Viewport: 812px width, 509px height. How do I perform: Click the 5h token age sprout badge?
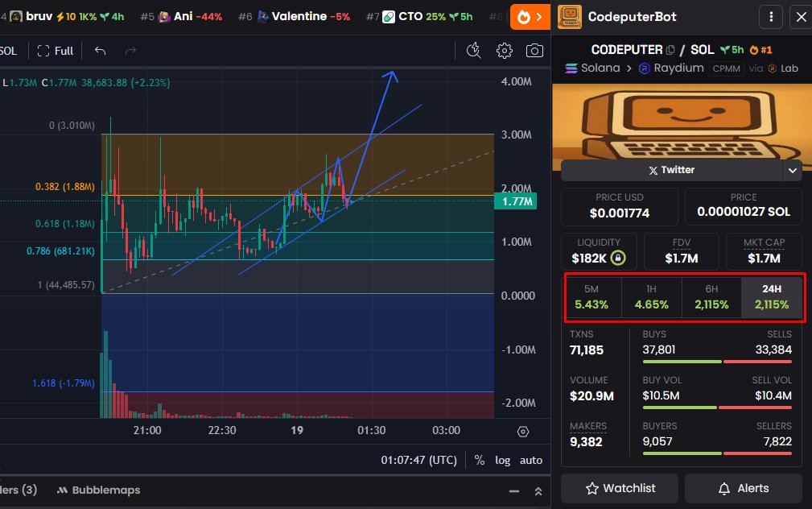(732, 50)
